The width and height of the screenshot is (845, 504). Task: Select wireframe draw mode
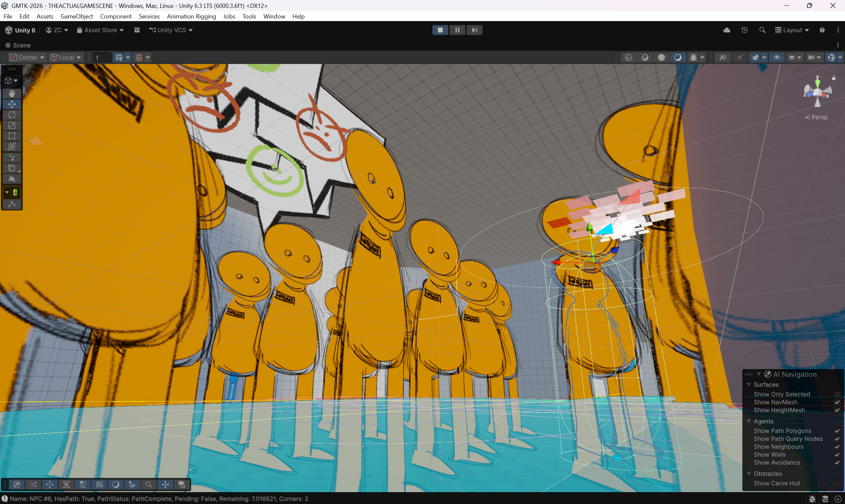(x=628, y=57)
